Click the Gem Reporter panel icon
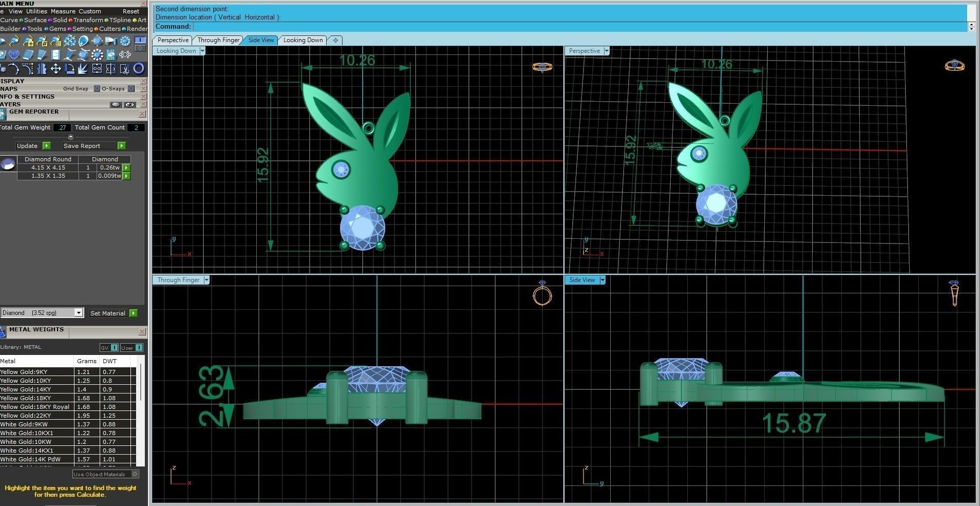Screen dimensions: 980x506 tap(3, 114)
